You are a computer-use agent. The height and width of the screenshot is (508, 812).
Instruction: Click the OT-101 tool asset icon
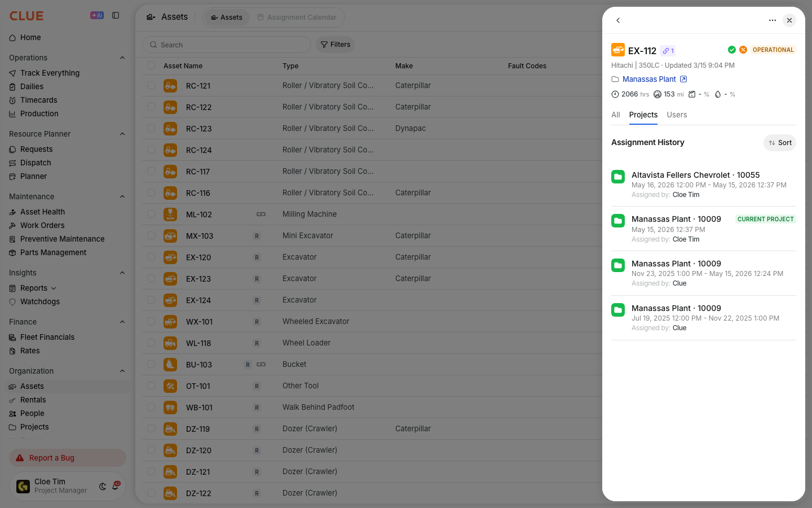coord(170,386)
